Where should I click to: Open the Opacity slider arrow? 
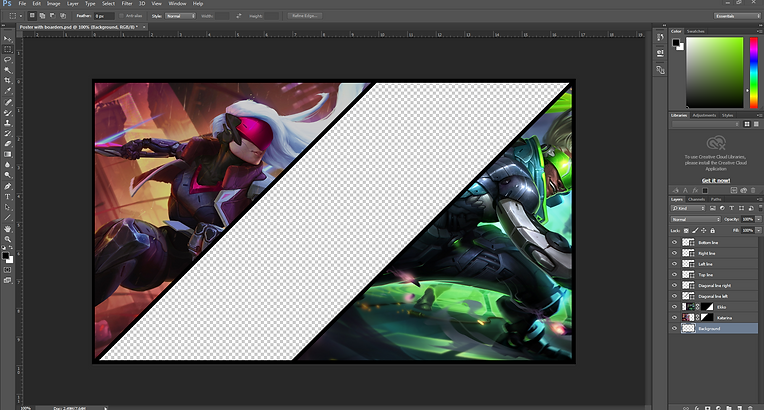pos(758,219)
